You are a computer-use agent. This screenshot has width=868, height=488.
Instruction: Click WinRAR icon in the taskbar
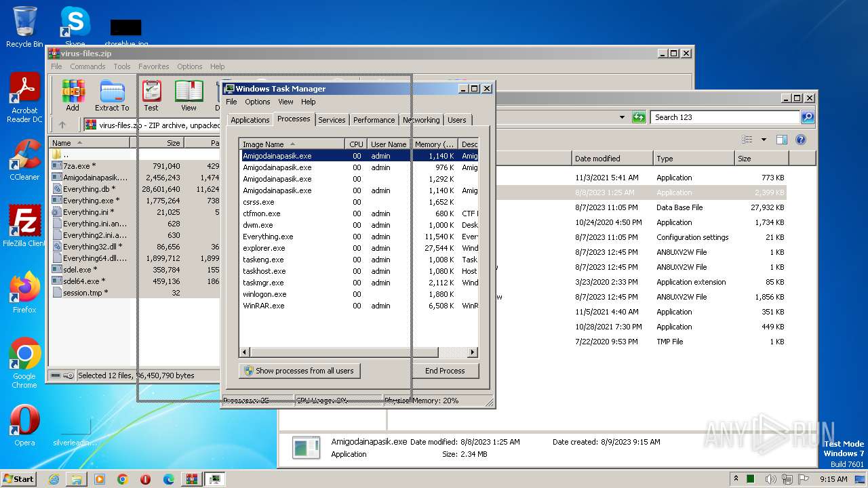tap(191, 479)
